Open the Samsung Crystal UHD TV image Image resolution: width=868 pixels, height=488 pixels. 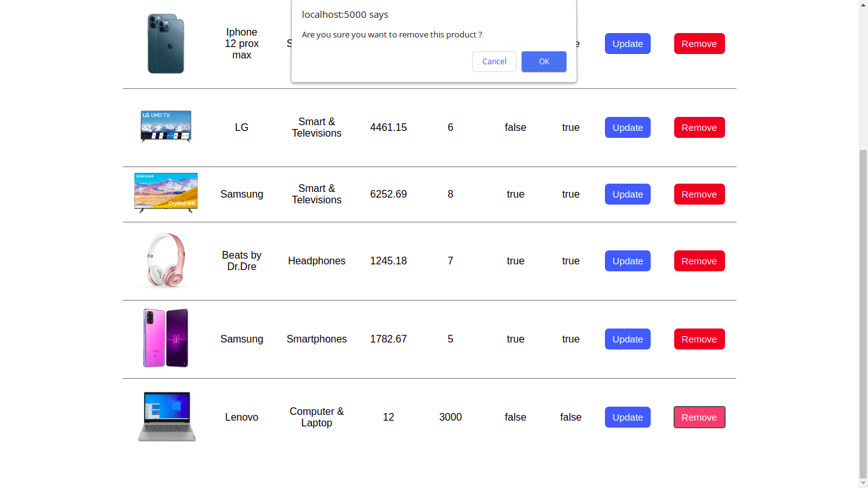(166, 193)
